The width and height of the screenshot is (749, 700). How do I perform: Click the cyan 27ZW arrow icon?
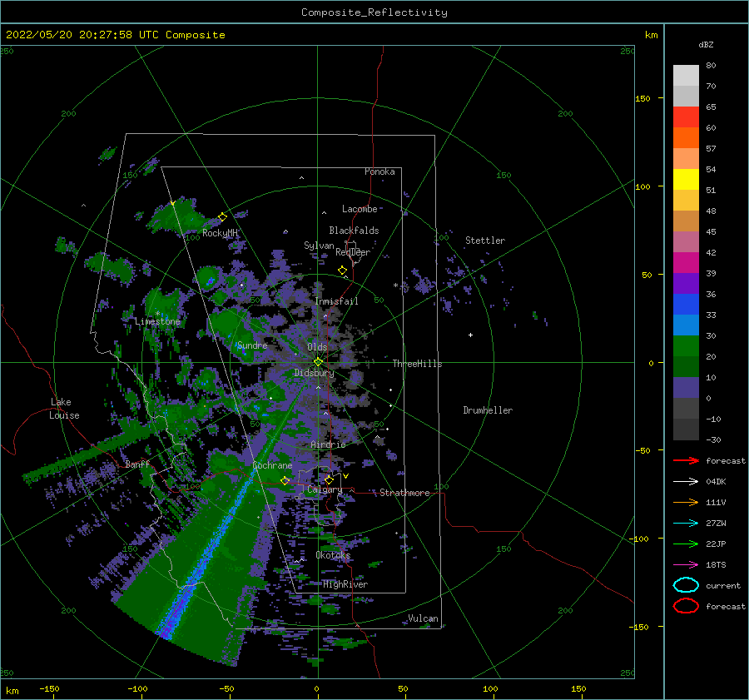click(686, 524)
